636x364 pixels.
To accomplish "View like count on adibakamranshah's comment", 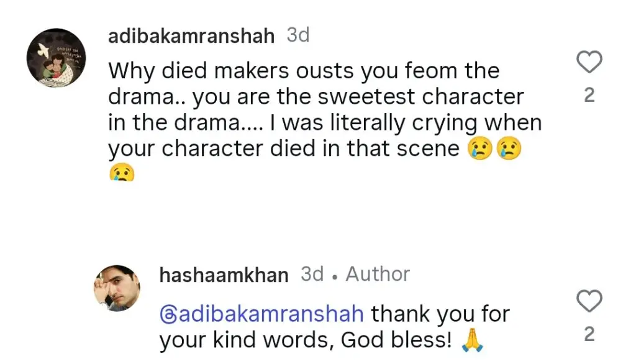I will click(x=589, y=95).
